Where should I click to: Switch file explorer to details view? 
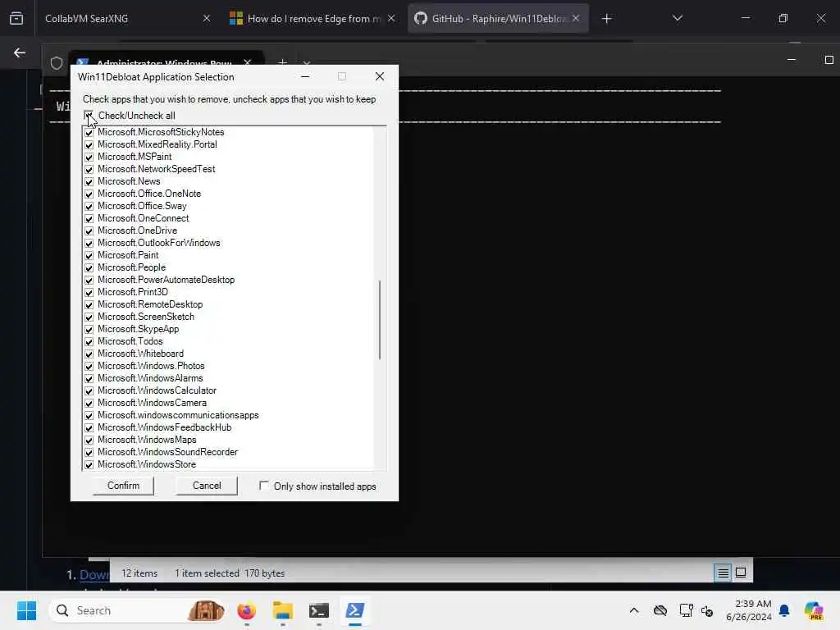click(x=723, y=573)
